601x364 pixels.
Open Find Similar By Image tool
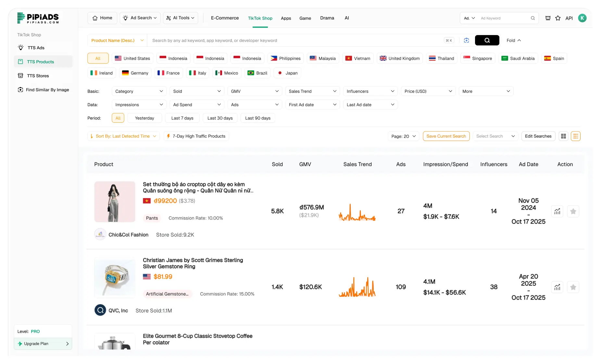(47, 90)
